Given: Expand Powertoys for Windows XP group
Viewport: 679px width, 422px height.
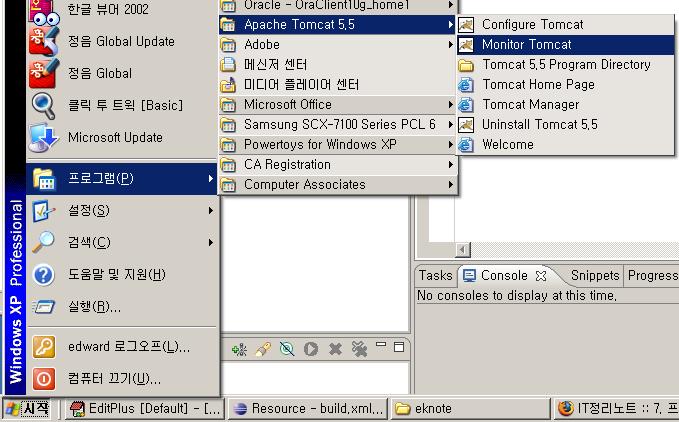Looking at the screenshot, I should (x=337, y=144).
